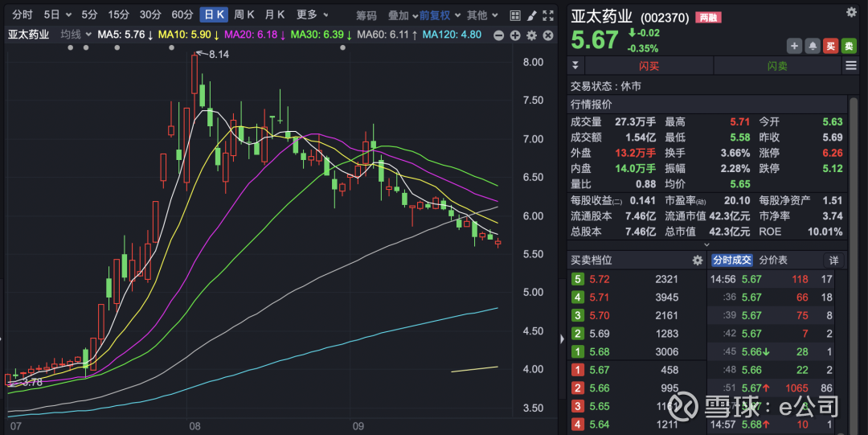This screenshot has height=435, width=868.
Task: Open the 更多 timeframe dropdown
Action: (313, 15)
